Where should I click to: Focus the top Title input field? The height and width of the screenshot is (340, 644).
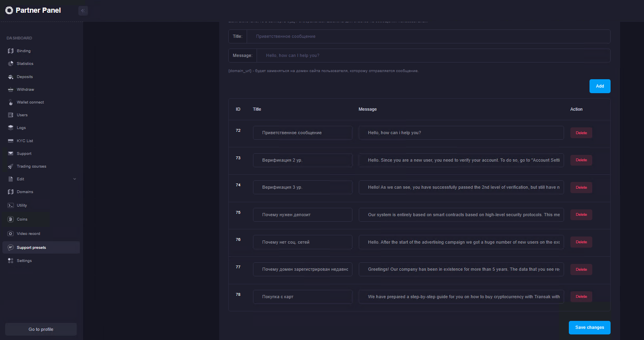point(428,37)
